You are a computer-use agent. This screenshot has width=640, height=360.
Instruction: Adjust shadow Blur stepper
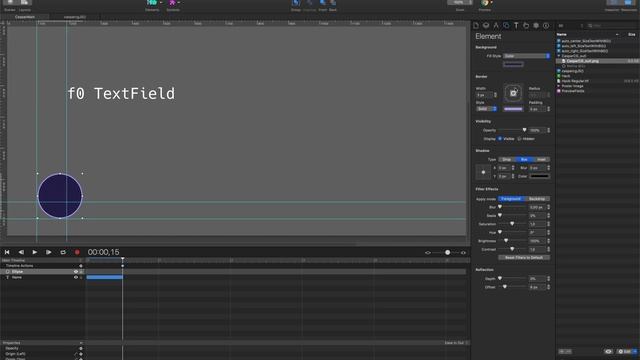pos(549,168)
